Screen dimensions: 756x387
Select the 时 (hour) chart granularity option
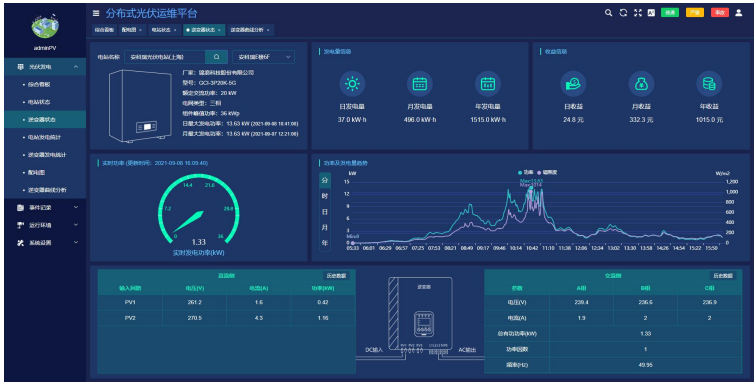pyautogui.click(x=325, y=196)
